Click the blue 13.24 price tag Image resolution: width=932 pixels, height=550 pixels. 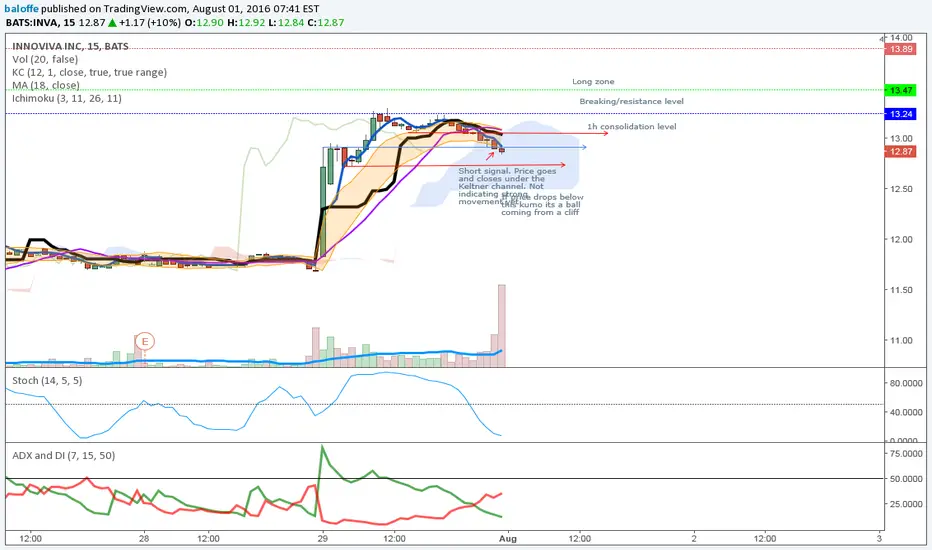[900, 114]
